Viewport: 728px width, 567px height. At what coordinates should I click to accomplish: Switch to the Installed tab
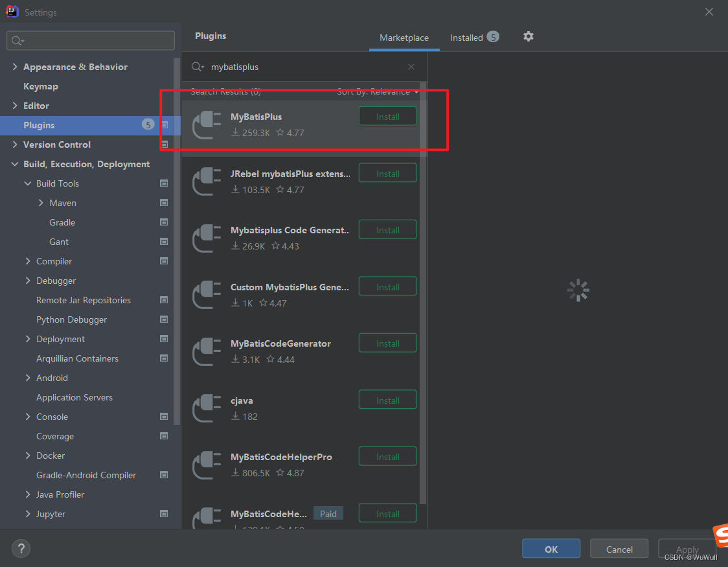pos(474,38)
